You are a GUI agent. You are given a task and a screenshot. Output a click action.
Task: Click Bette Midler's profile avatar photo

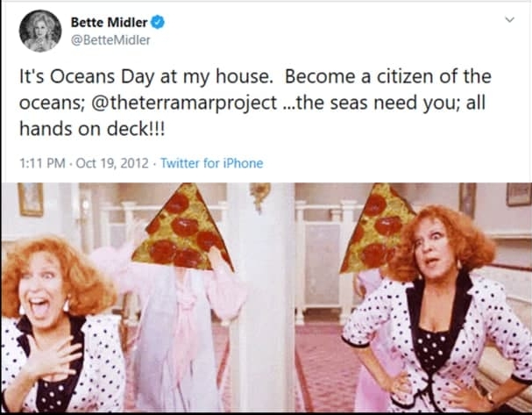coord(40,32)
